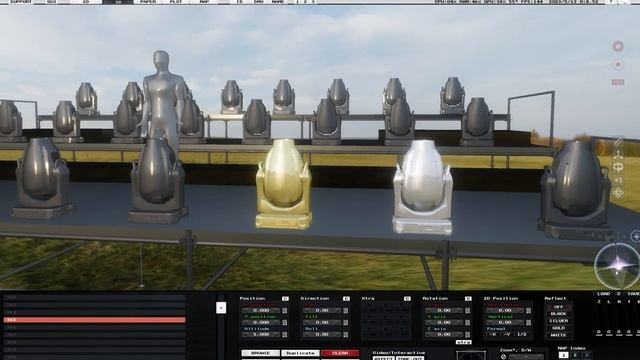The image size is (640, 360).
Task: Click the top circular record icon in viewport
Action: 618,47
